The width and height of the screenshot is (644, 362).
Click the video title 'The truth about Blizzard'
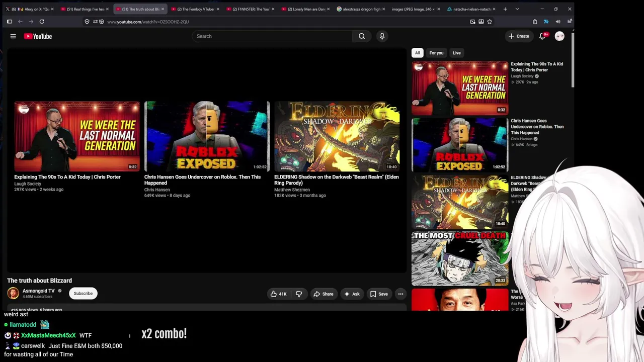(x=39, y=281)
